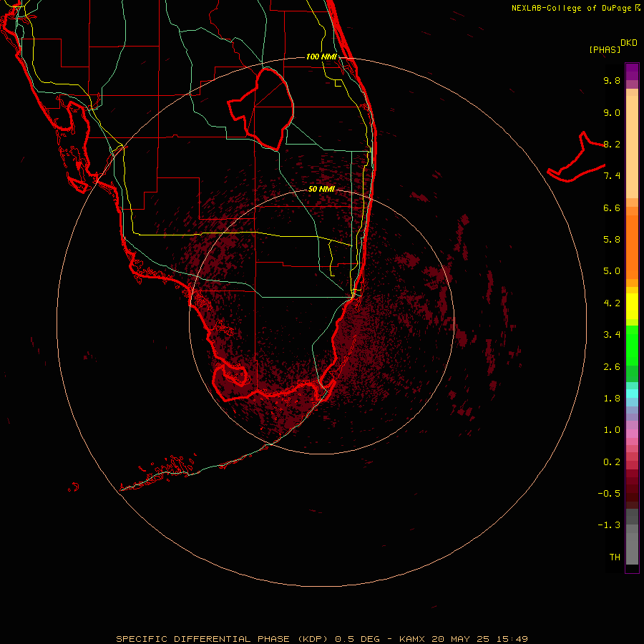Click the Bahamas island outline on the map
Viewport: 644px width, 644px height.
pyautogui.click(x=576, y=157)
